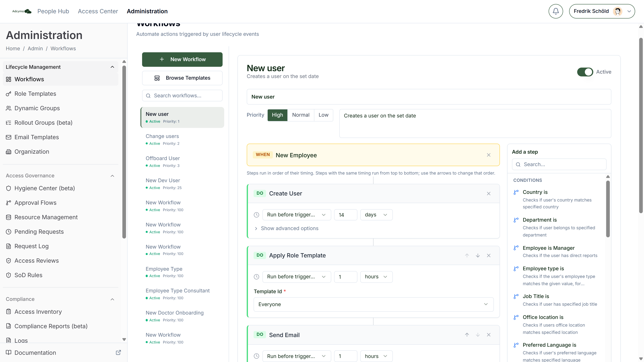Image resolution: width=644 pixels, height=362 pixels.
Task: Move Apply Role Template step down
Action: (x=478, y=255)
